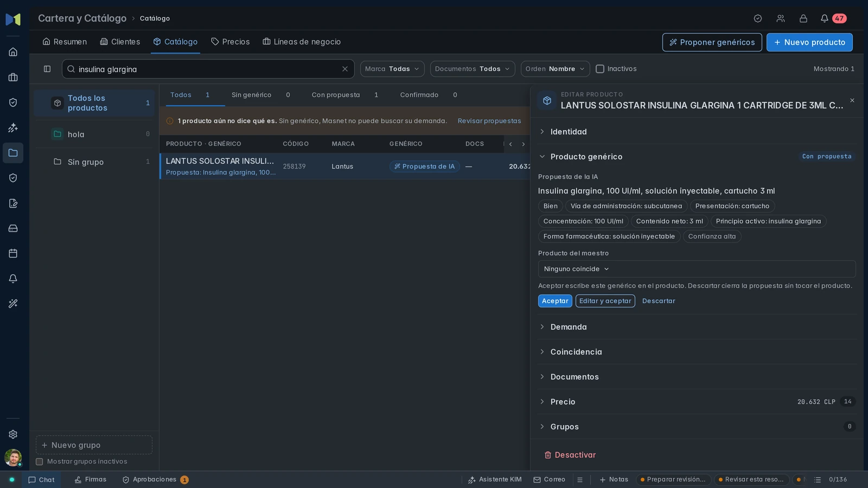The height and width of the screenshot is (488, 868).
Task: Check Mostrar grupos inactivos
Action: coord(40,462)
